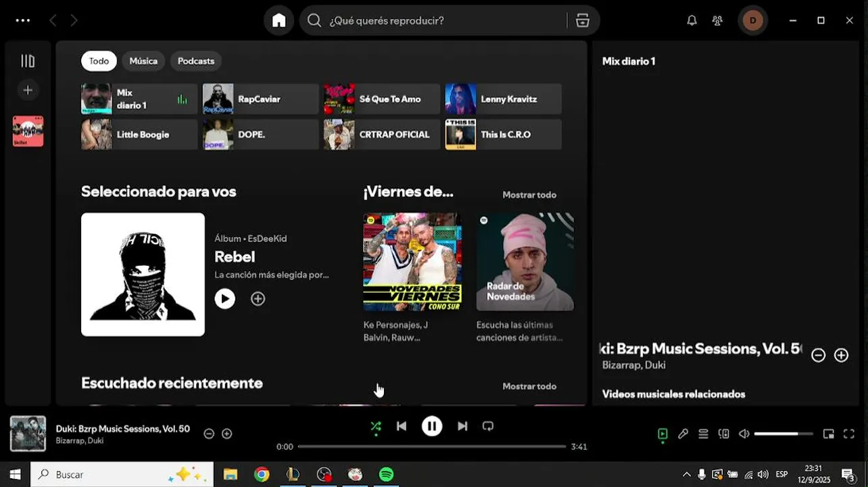Open File Explorer from the taskbar
The width and height of the screenshot is (868, 487).
click(231, 474)
